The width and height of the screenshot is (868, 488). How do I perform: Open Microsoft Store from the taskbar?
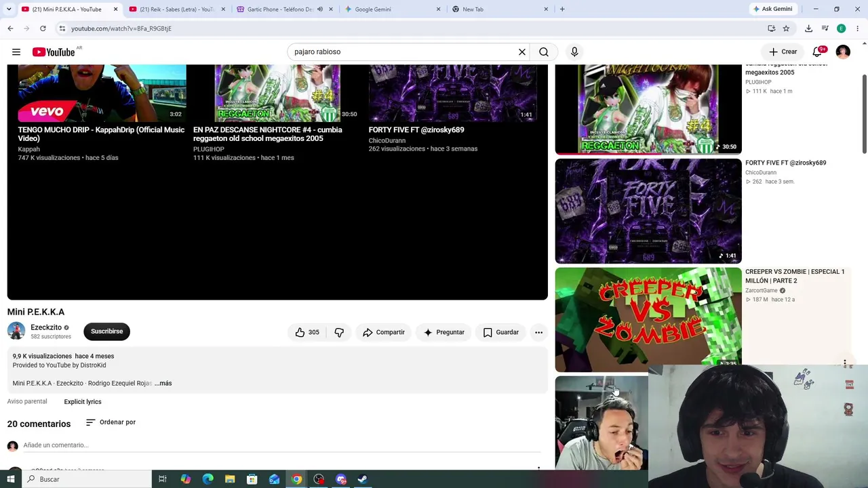252,479
